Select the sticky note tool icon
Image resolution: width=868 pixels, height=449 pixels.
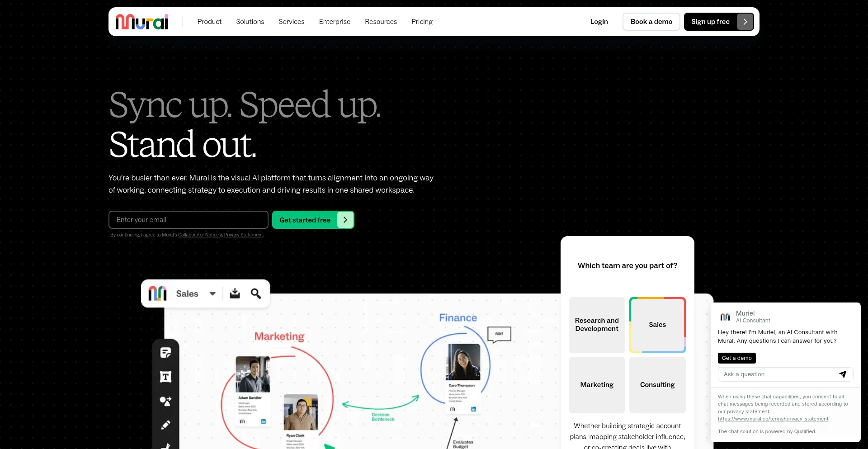click(x=165, y=353)
